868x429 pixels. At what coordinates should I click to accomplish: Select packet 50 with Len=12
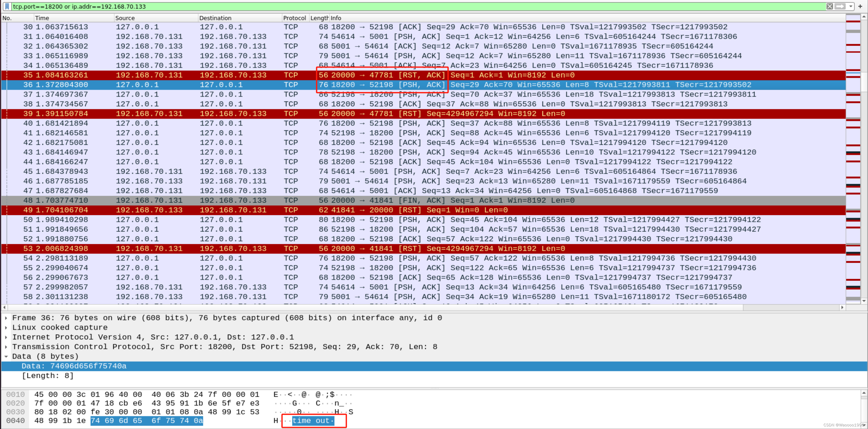(423, 220)
